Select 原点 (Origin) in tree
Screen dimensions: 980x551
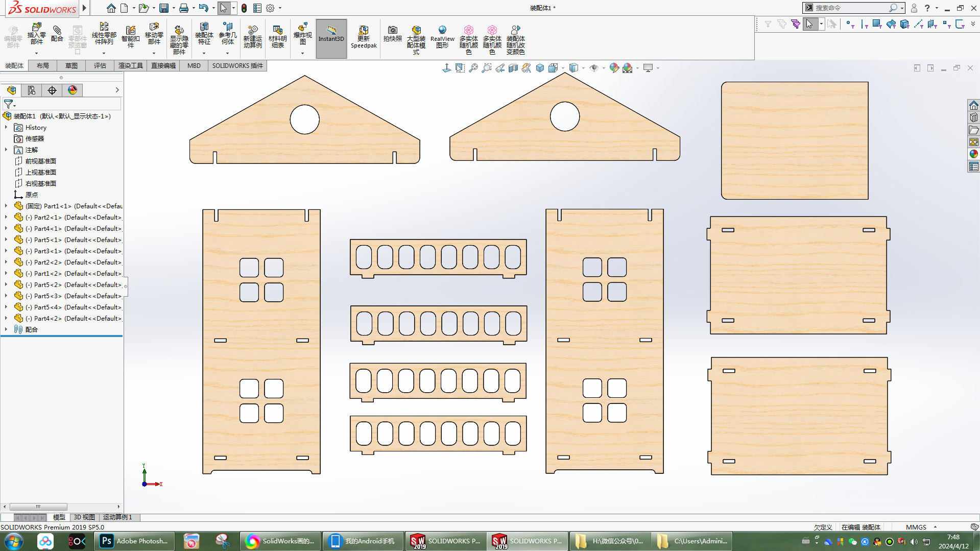point(32,195)
